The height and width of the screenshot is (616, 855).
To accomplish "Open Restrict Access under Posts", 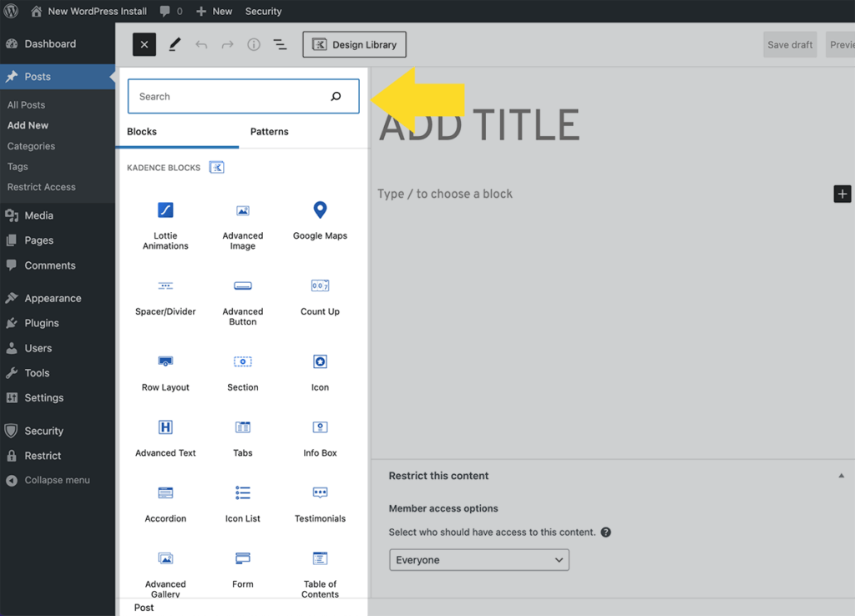I will tap(42, 187).
